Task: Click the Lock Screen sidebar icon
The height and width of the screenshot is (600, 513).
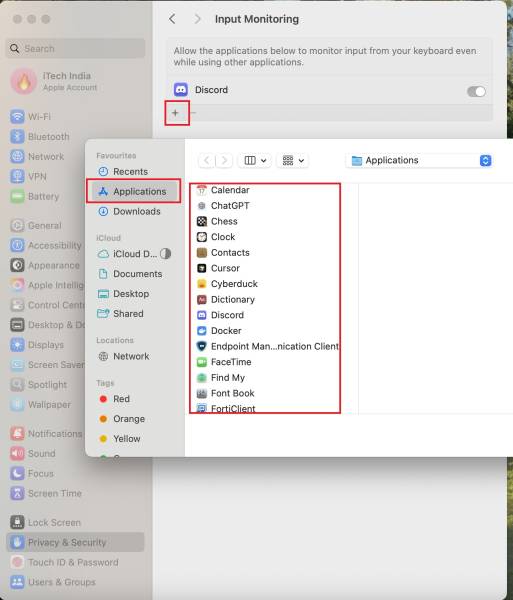Action: coord(17,522)
